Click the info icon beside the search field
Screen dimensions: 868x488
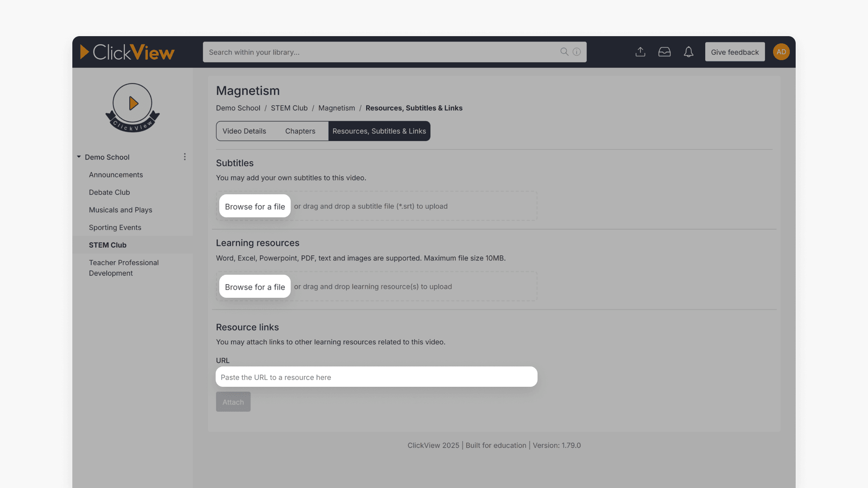pyautogui.click(x=576, y=52)
